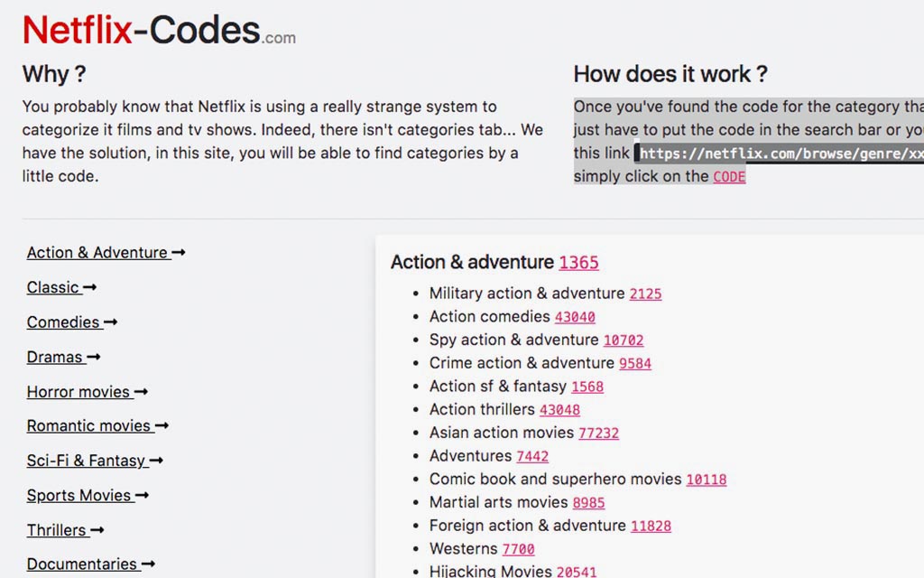Click Military action code 2125
This screenshot has width=924, height=578.
point(645,294)
